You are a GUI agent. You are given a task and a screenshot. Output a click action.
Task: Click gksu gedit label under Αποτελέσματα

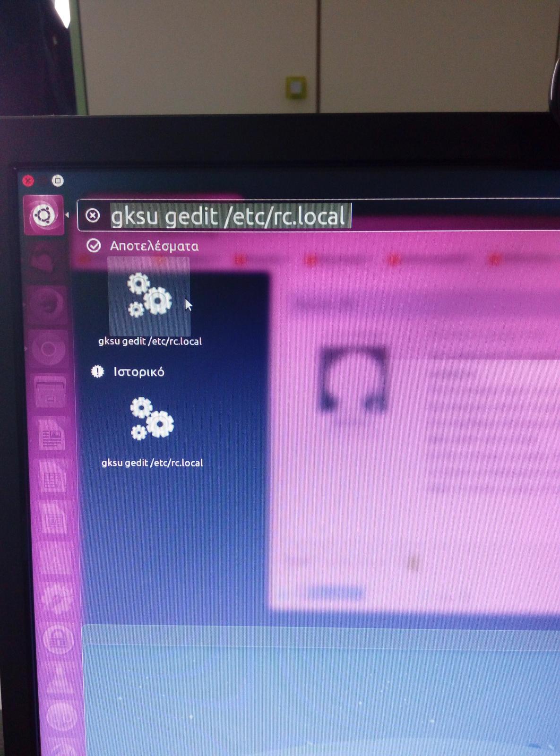coord(150,341)
